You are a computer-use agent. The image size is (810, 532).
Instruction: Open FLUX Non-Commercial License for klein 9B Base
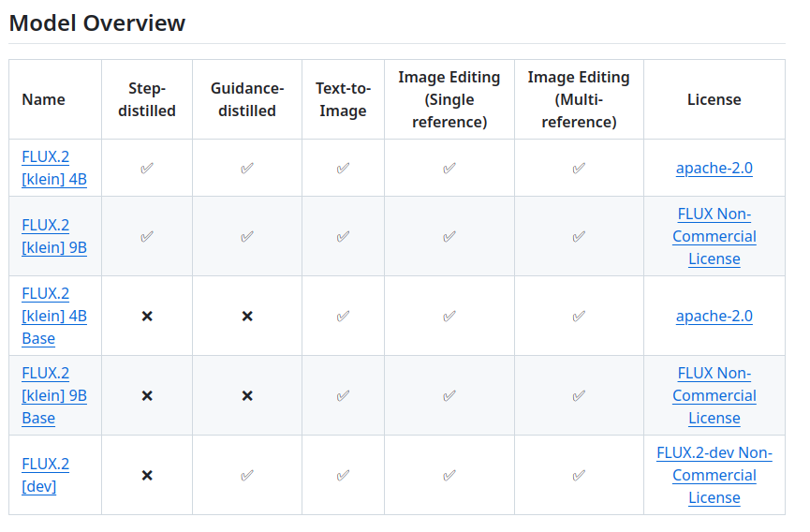coord(714,395)
